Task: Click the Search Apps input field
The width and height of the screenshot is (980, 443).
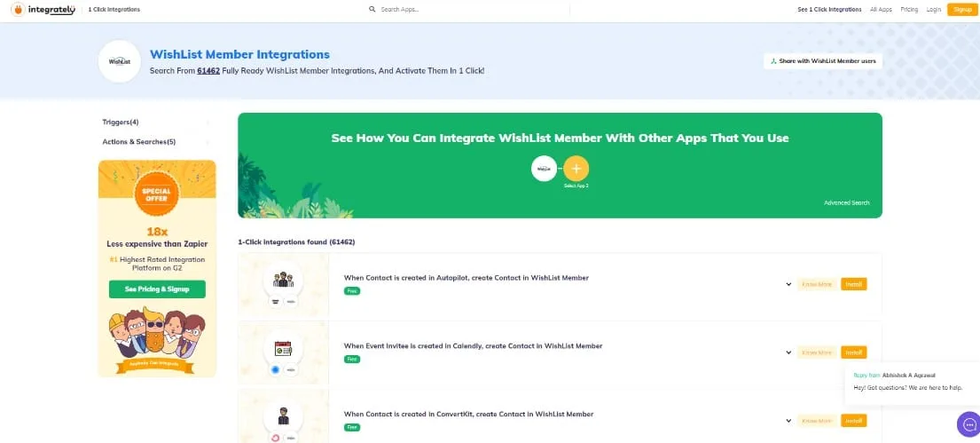Action: [469, 10]
